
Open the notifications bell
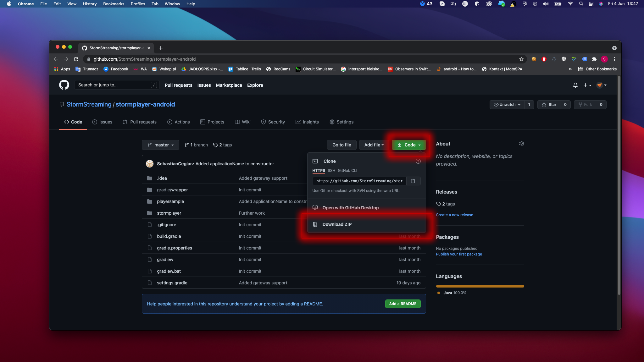coord(575,85)
